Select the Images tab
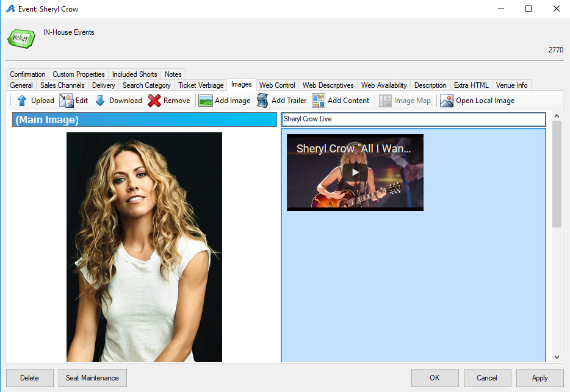 point(242,84)
